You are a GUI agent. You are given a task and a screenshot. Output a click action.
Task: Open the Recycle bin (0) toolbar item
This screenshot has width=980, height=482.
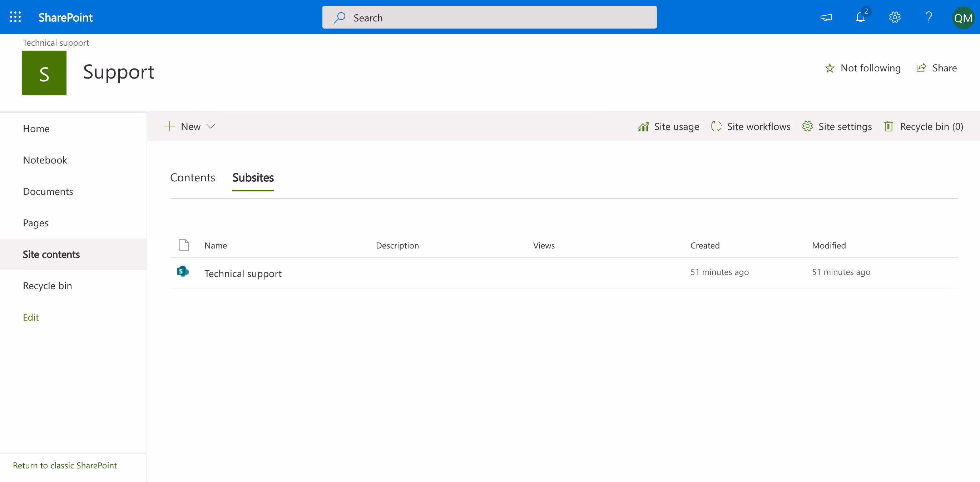click(x=924, y=127)
